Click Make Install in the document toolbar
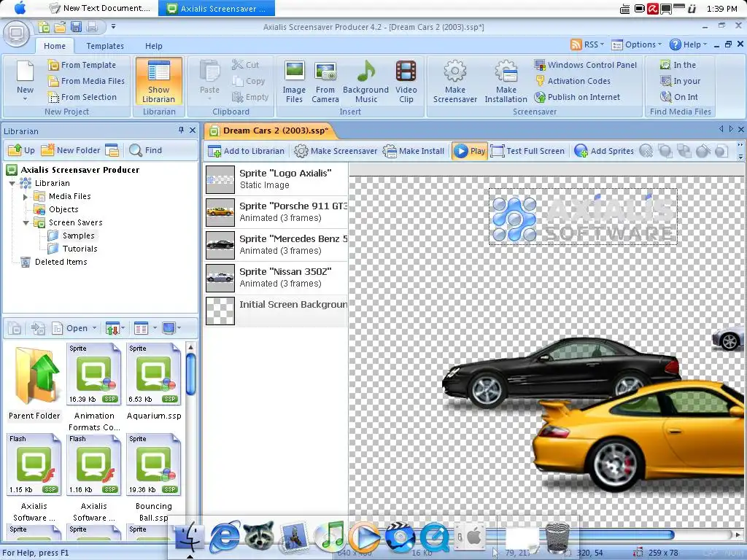The height and width of the screenshot is (560, 747). pyautogui.click(x=414, y=152)
